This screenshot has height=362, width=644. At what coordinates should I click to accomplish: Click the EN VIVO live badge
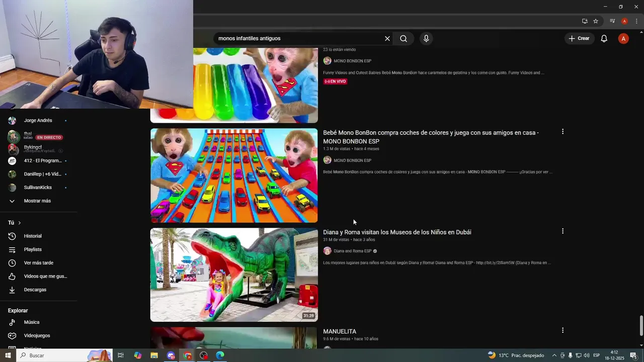point(336,81)
